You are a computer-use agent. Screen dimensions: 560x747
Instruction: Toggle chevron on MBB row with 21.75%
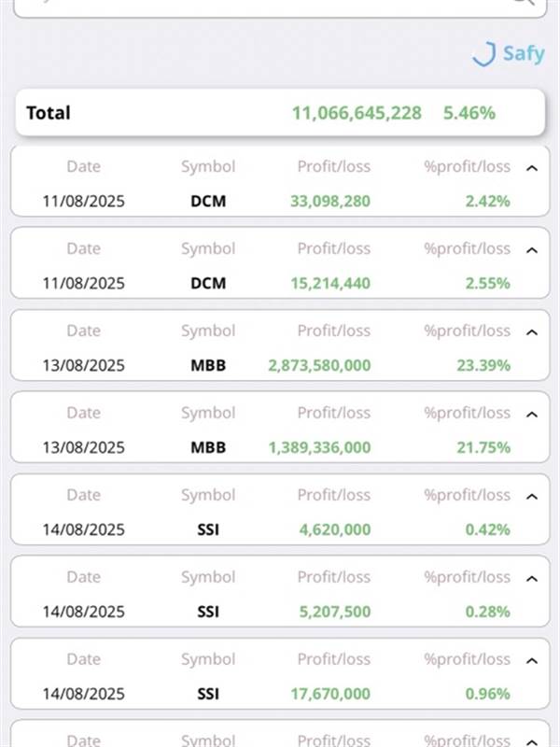pos(532,415)
